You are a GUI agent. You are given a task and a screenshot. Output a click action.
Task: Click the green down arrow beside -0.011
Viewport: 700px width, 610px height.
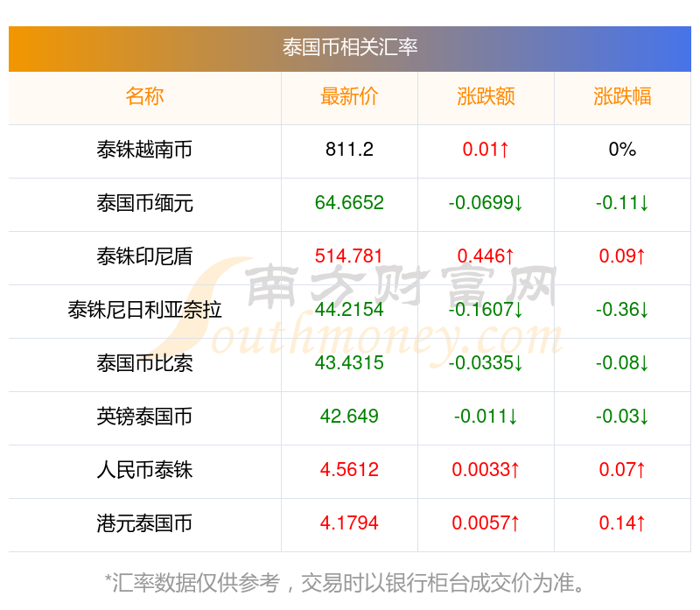[511, 417]
